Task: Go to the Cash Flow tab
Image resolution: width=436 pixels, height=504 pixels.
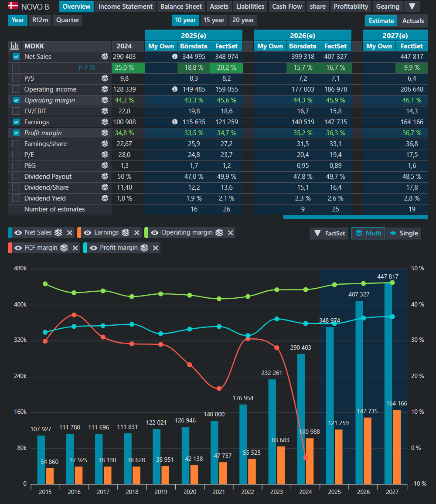Action: (x=287, y=7)
